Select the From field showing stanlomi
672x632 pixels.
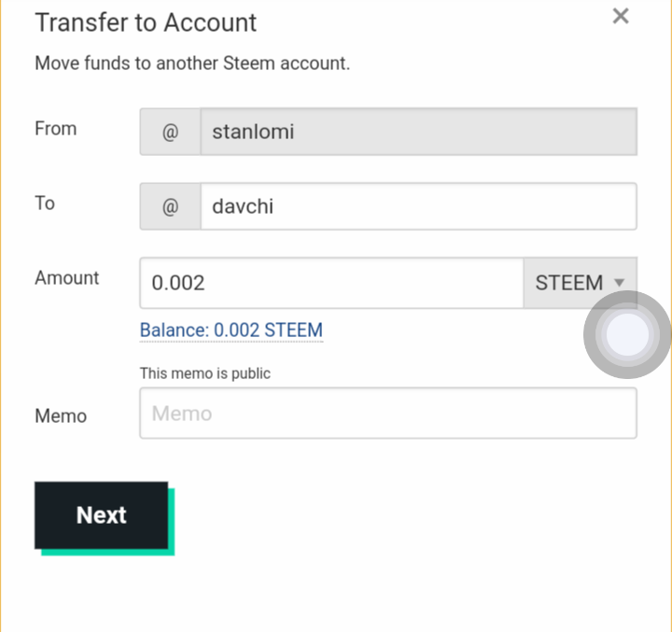[x=418, y=132]
